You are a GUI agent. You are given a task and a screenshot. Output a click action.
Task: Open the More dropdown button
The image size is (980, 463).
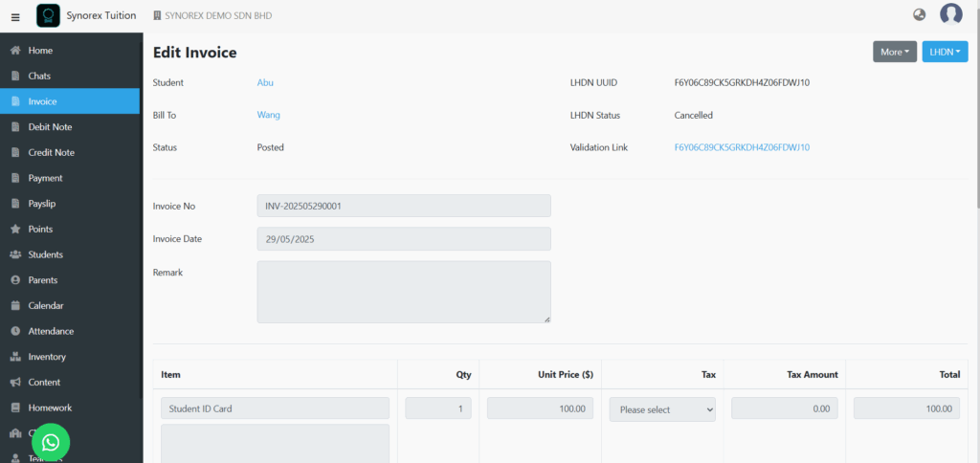895,52
